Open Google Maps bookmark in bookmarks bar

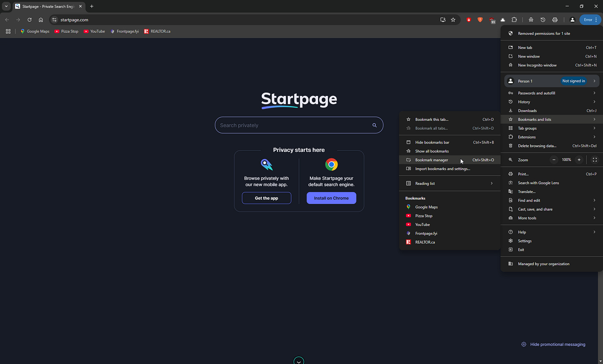click(35, 31)
